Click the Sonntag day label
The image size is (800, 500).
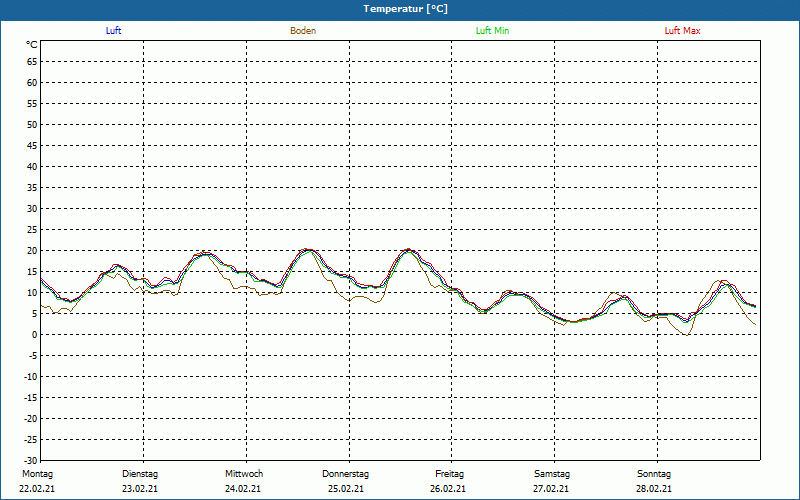(x=654, y=474)
